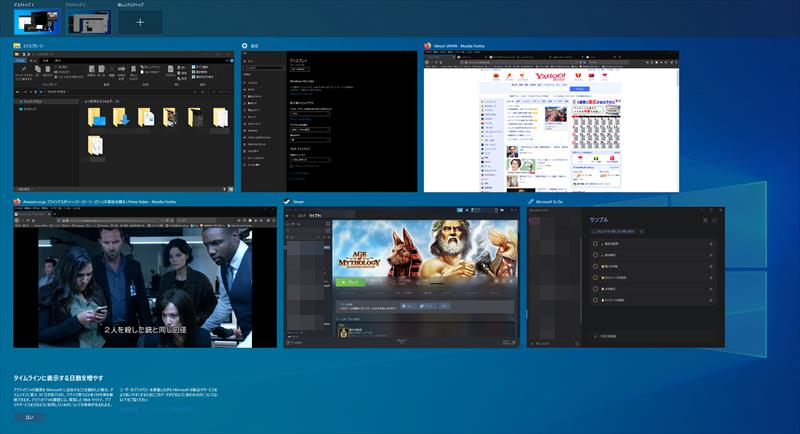Select the File Explorer window preview
The height and width of the screenshot is (434, 800).
coord(124,120)
